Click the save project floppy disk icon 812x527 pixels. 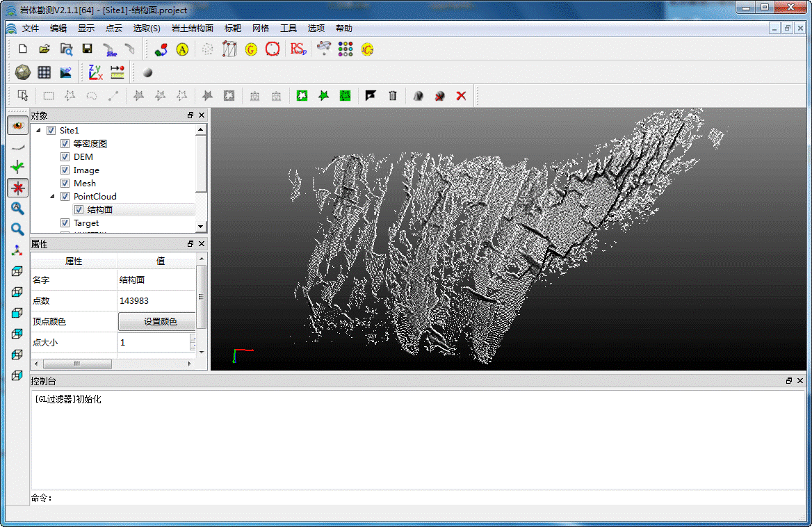pos(87,49)
